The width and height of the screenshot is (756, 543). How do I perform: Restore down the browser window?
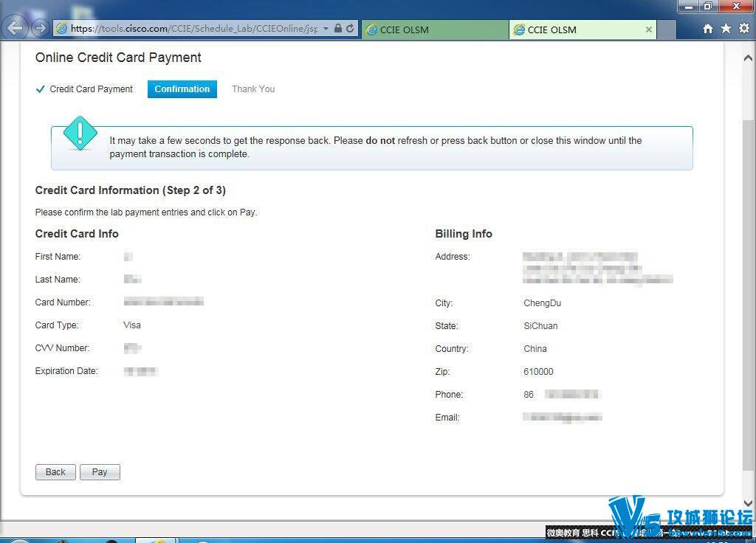(x=708, y=6)
